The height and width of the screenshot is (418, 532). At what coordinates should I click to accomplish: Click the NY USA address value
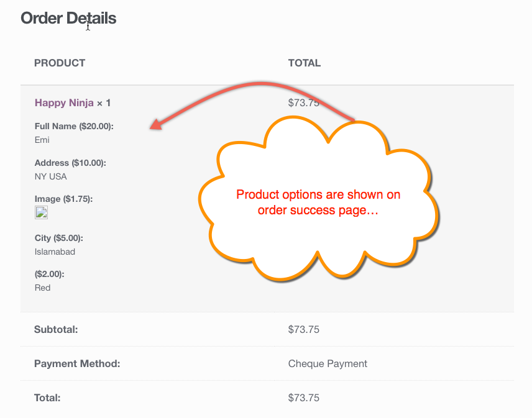pyautogui.click(x=50, y=176)
